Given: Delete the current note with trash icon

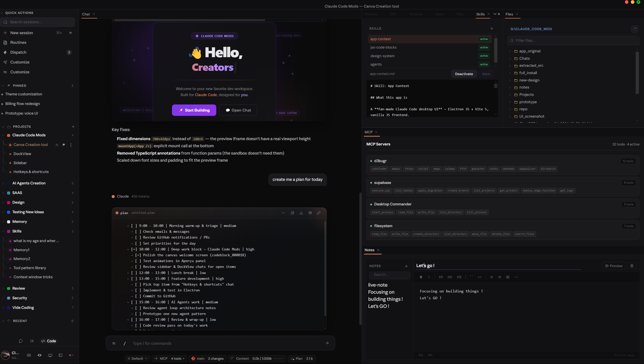Looking at the screenshot, I should [x=632, y=266].
